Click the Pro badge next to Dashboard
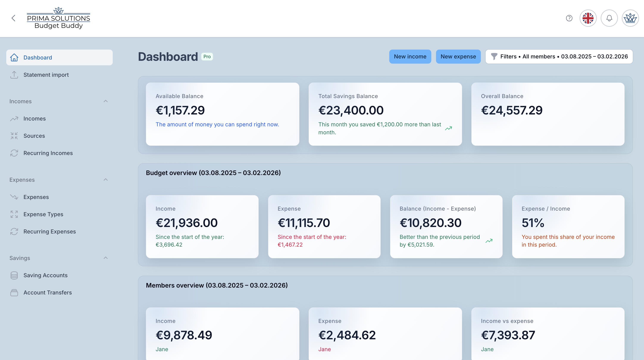Screen dimensions: 644x360 pos(207,56)
